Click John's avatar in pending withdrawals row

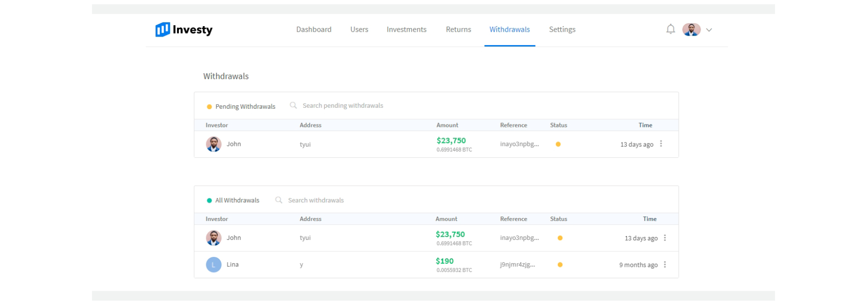(213, 144)
